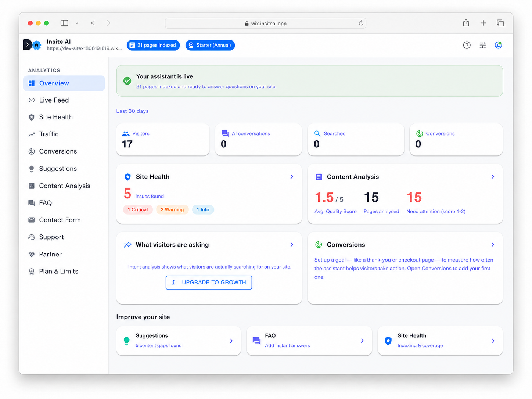Click the Live Feed broadcast icon
The width and height of the screenshot is (532, 399).
coord(32,100)
